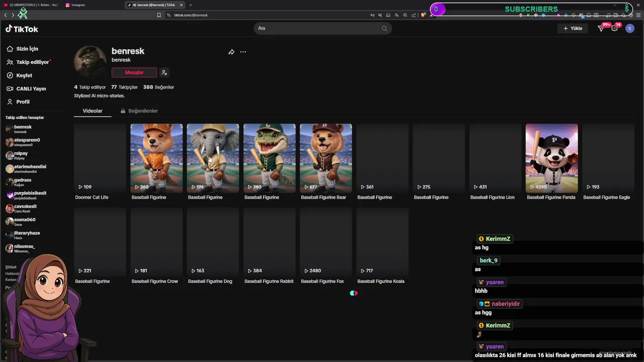Close the benresk TikTok browser tab
Viewport: 644px width, 362px height.
(181, 5)
